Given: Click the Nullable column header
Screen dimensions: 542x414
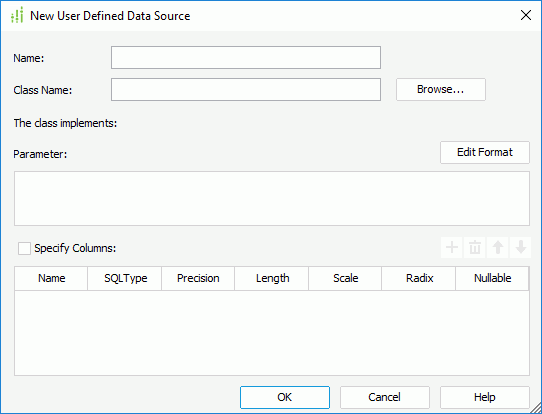Looking at the screenshot, I should 492,278.
